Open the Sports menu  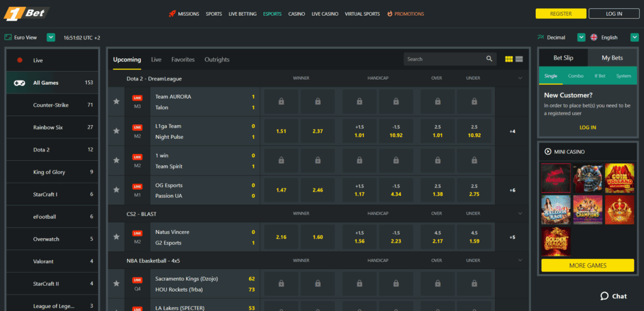[214, 14]
